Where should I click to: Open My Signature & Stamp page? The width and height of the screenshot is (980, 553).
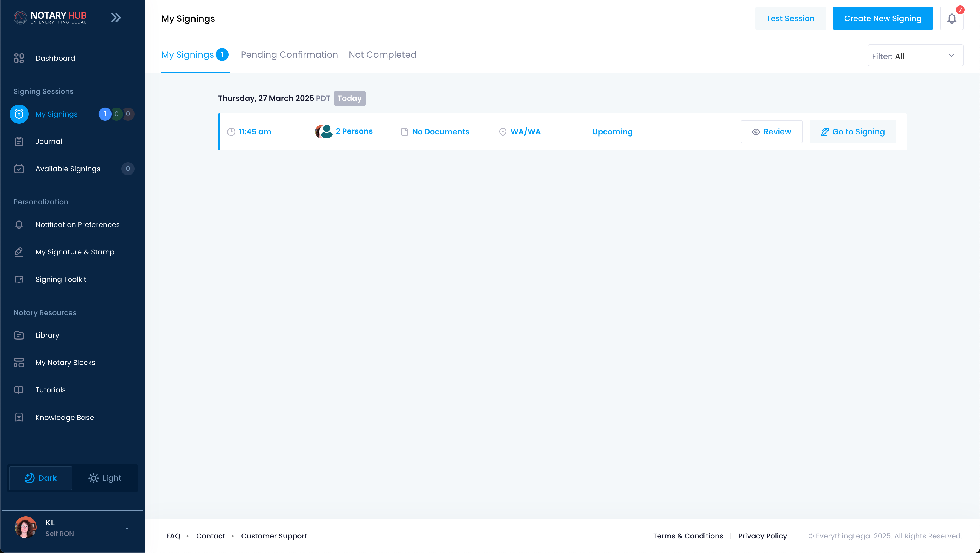click(x=75, y=252)
